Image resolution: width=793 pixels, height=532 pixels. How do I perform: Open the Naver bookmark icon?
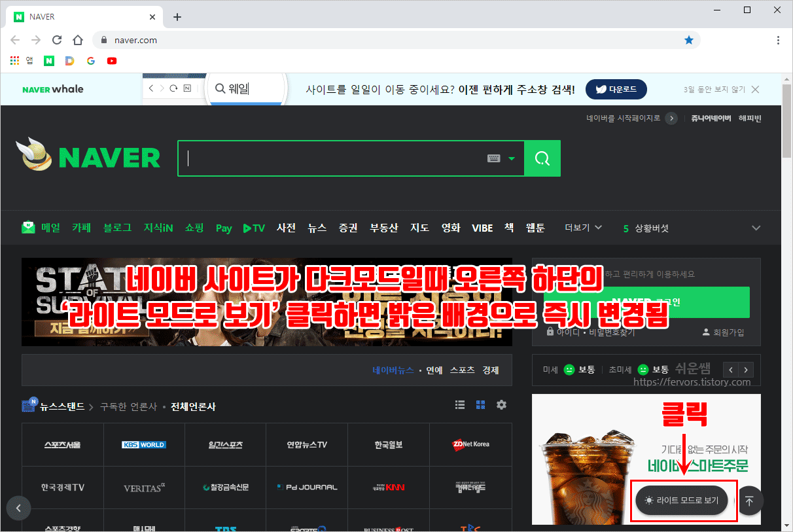pyautogui.click(x=49, y=61)
